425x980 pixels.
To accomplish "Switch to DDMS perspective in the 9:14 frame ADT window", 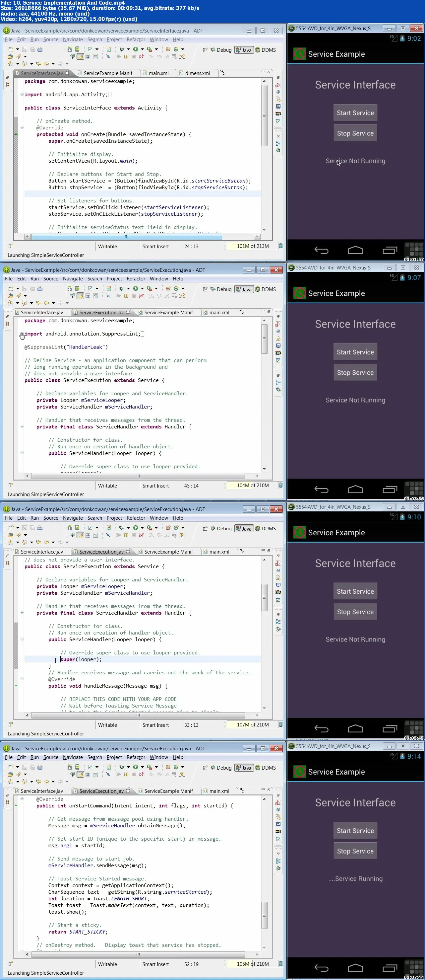I will coord(265,768).
